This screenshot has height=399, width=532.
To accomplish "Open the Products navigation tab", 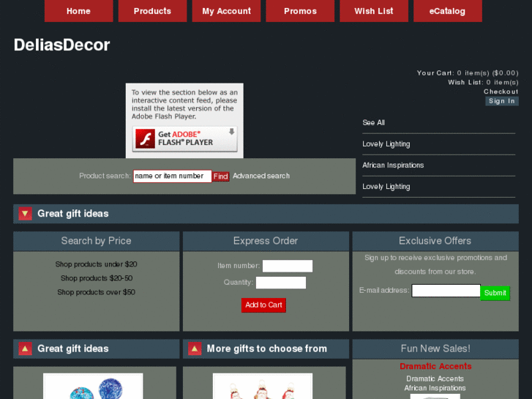I will 152,11.
